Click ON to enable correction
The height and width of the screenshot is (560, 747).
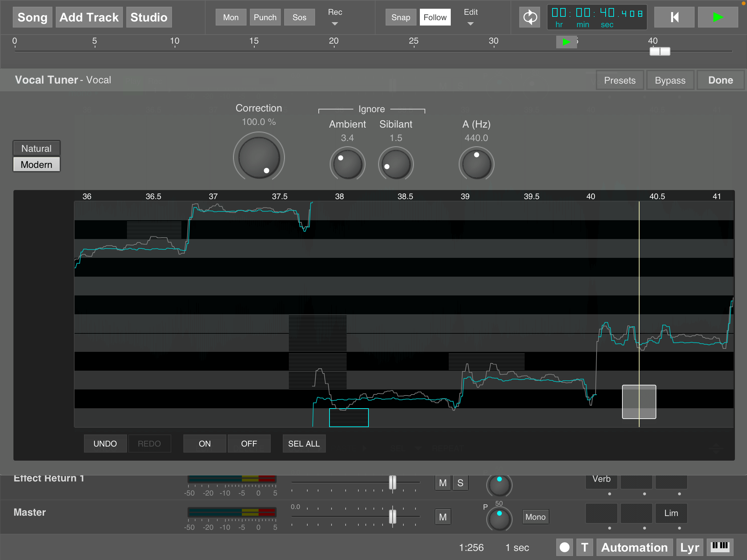click(x=204, y=444)
